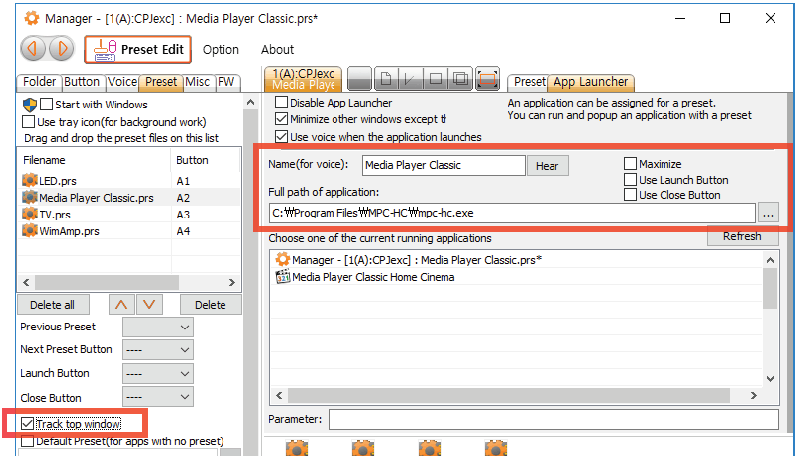Click the check mark toolbar icon
This screenshot has width=799, height=458.
pyautogui.click(x=410, y=79)
